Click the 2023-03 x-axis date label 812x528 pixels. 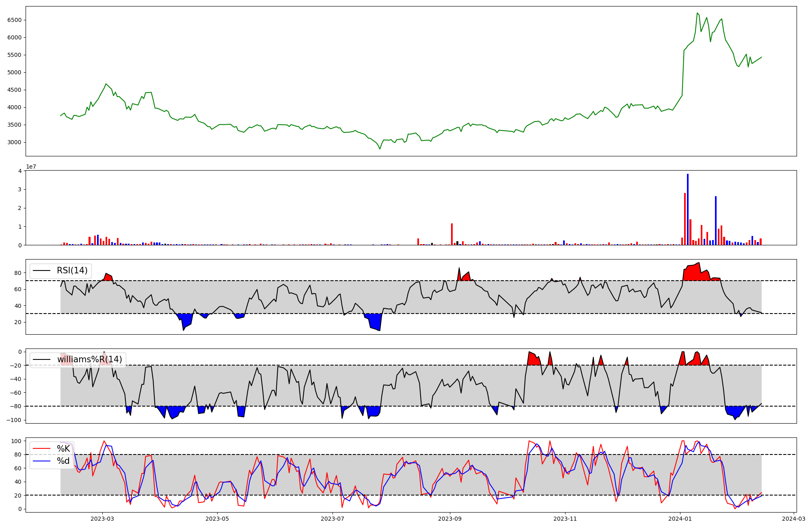click(x=102, y=519)
